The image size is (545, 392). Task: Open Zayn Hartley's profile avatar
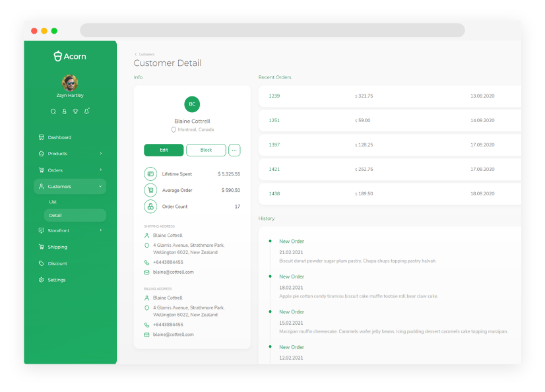coord(70,82)
